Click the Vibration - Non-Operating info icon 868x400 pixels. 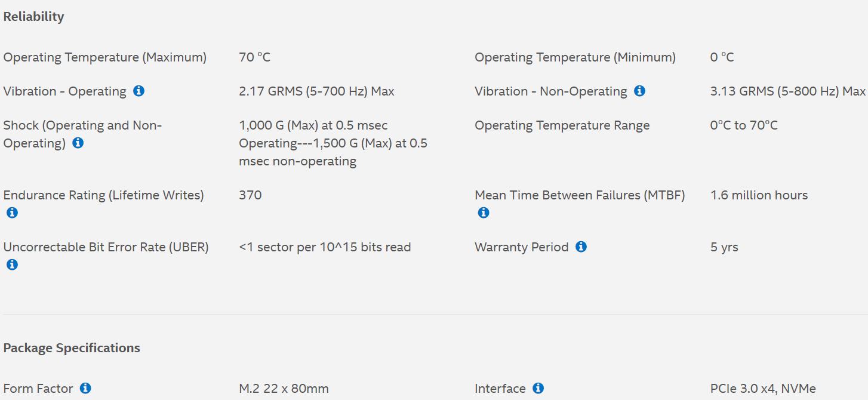[639, 91]
